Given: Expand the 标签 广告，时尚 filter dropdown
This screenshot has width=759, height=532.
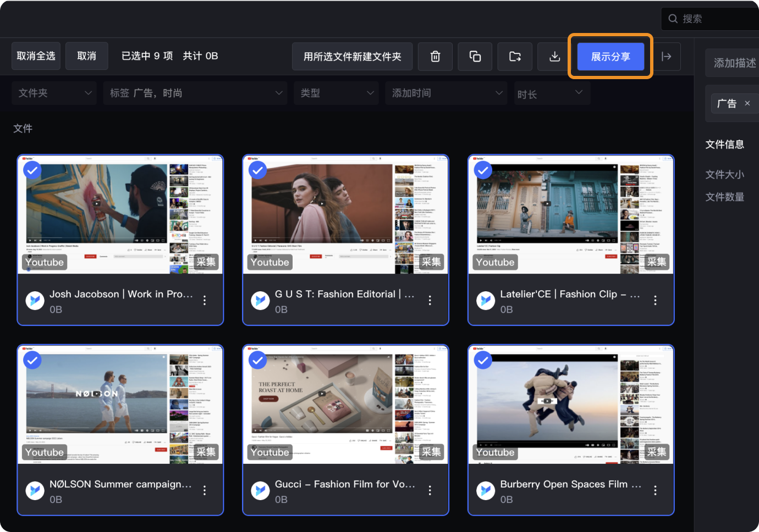Looking at the screenshot, I should click(x=195, y=93).
